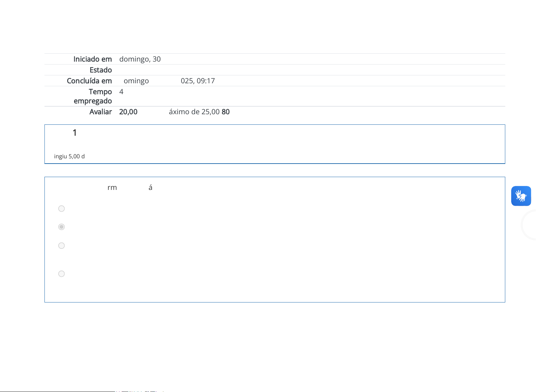This screenshot has width=555, height=392.
Task: Click the "Iniciado em" label
Action: point(93,59)
